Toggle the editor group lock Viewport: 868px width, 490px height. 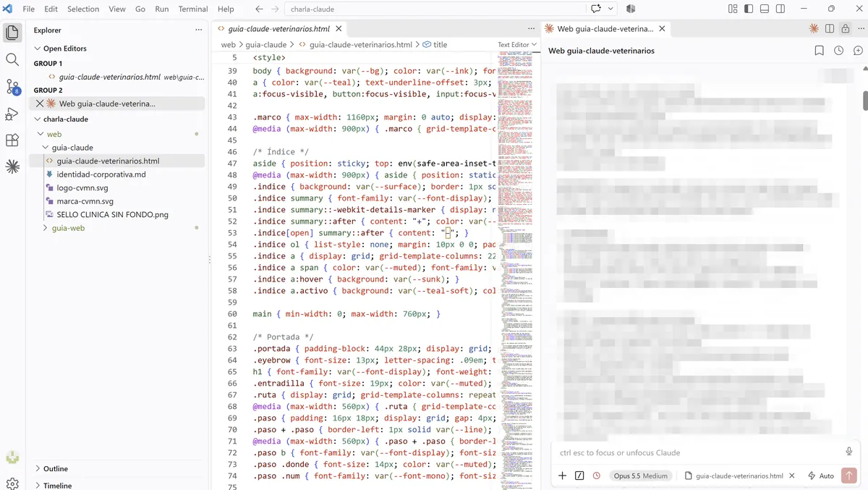(x=845, y=29)
